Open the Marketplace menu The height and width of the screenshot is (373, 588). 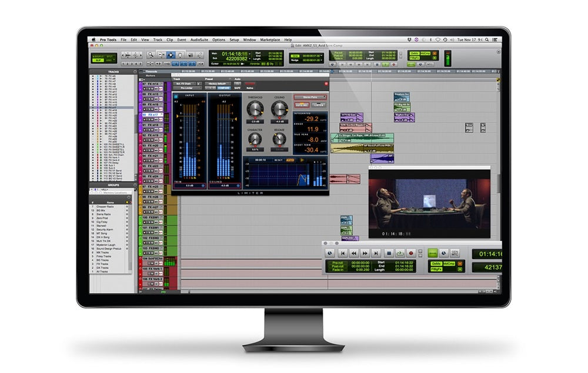coord(271,40)
